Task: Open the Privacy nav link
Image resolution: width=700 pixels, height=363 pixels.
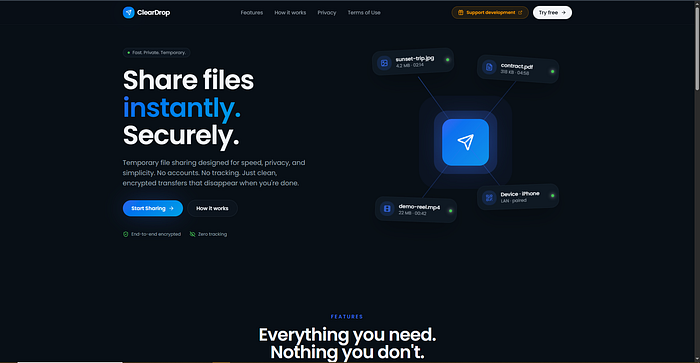Action: (327, 13)
